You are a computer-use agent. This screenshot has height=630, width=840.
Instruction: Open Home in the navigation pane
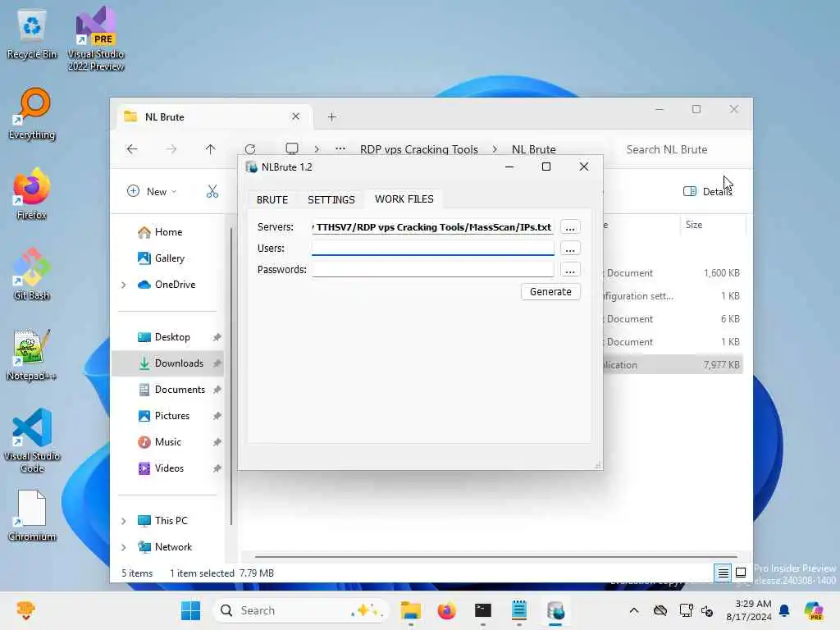pyautogui.click(x=169, y=232)
